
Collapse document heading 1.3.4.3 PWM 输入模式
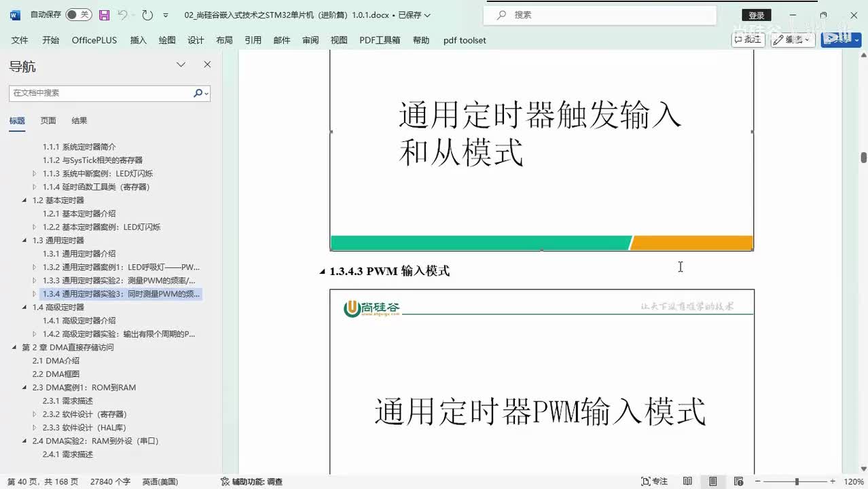pos(323,272)
